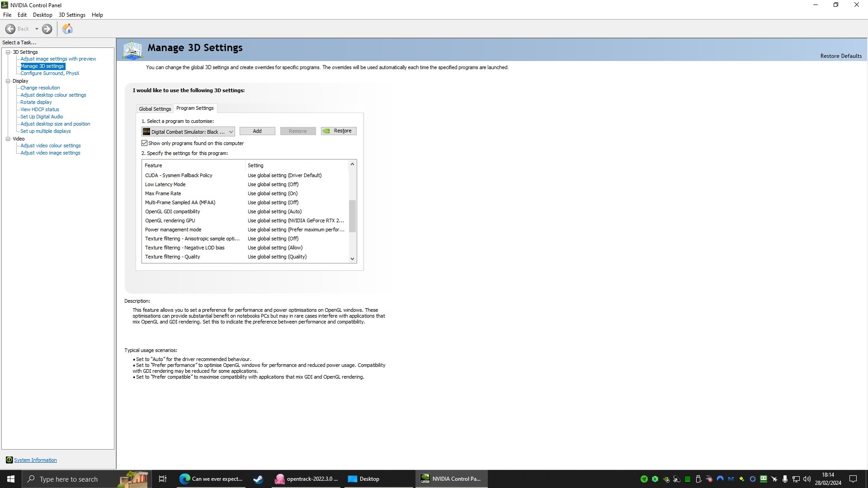Open the File menu

[x=7, y=15]
